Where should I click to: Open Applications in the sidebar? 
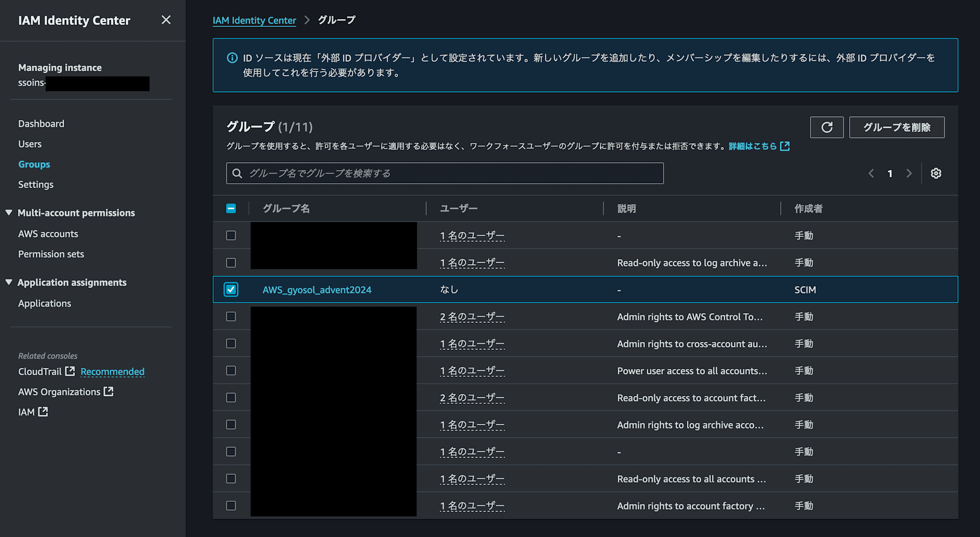(45, 303)
